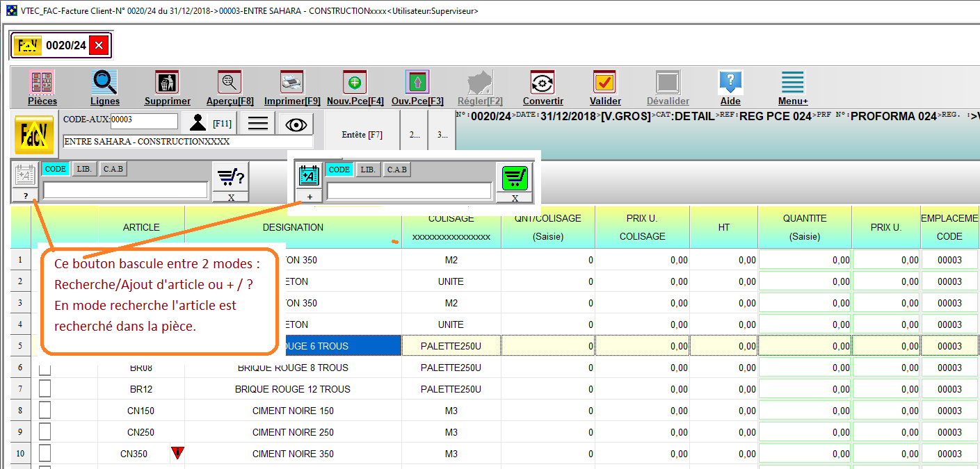
Task: Select the row header numbered 1
Action: coord(21,260)
